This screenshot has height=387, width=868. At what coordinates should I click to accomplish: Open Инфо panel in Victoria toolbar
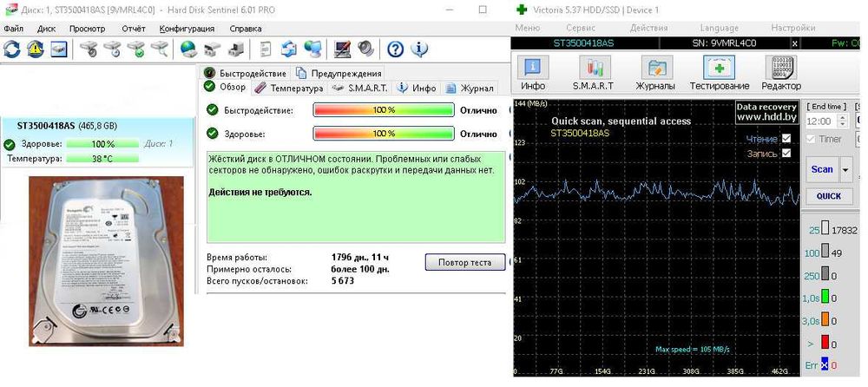[x=533, y=73]
